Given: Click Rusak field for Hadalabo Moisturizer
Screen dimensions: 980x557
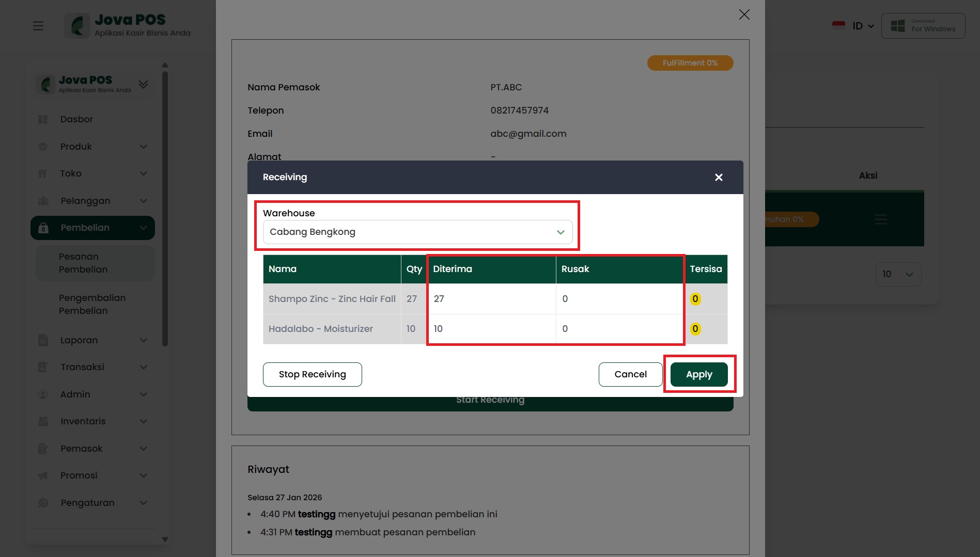Looking at the screenshot, I should pos(619,329).
